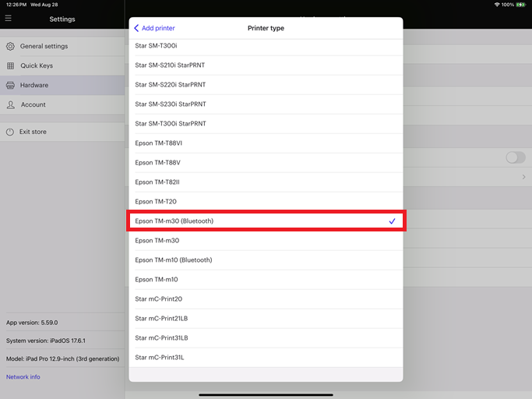The width and height of the screenshot is (532, 399).
Task: Click the Exit store power icon
Action: tap(10, 132)
